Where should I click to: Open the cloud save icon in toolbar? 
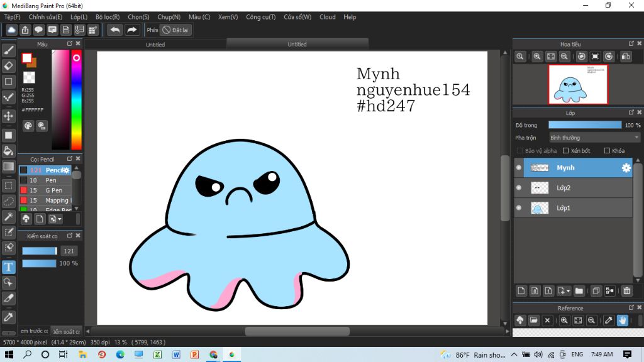[x=11, y=30]
